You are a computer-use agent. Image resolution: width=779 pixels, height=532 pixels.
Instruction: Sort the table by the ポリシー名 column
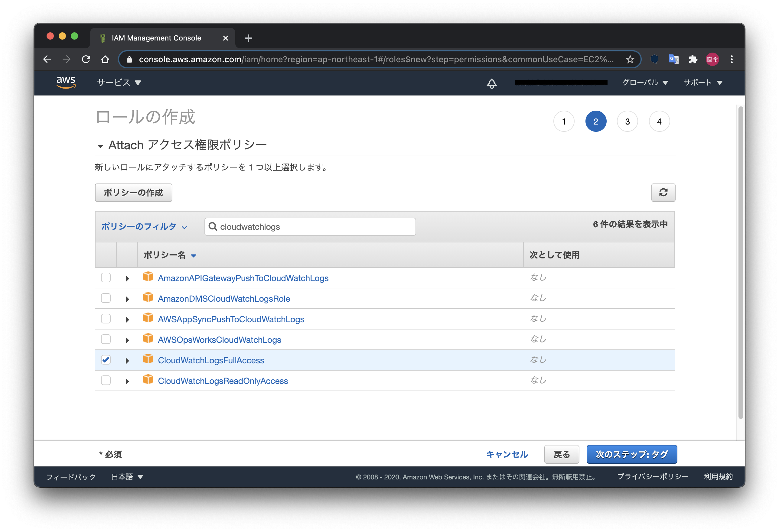170,255
